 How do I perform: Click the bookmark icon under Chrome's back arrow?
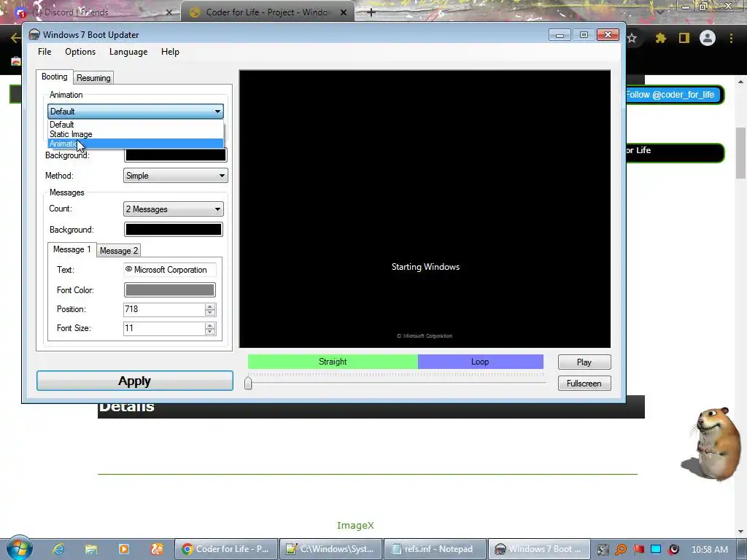pyautogui.click(x=16, y=61)
